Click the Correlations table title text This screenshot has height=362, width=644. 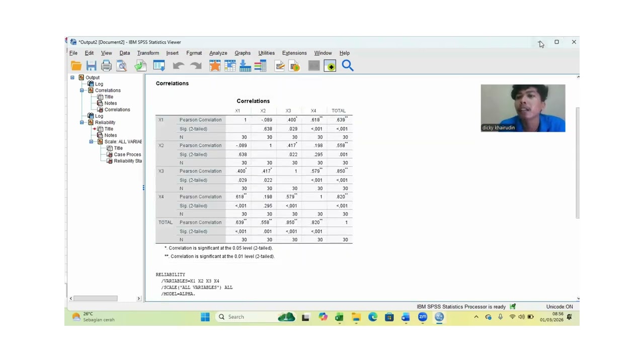click(x=253, y=101)
